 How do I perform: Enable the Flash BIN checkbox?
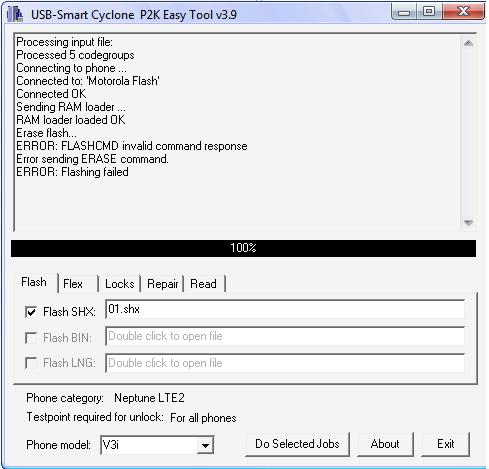coord(31,338)
